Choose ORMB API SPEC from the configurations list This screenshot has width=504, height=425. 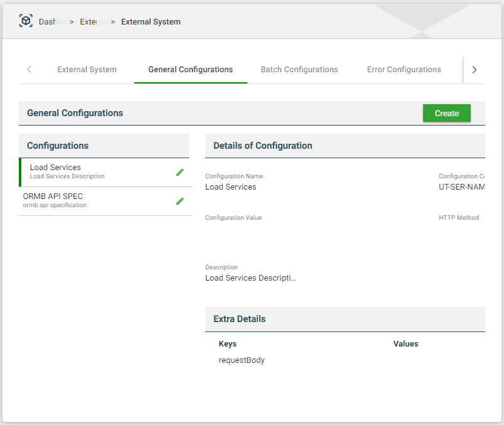tap(94, 201)
